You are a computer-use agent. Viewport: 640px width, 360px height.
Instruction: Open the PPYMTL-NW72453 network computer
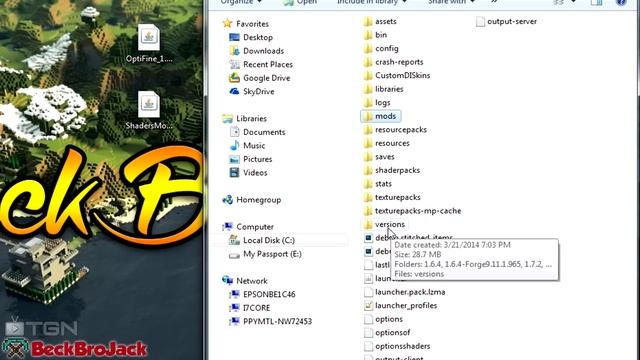271,321
